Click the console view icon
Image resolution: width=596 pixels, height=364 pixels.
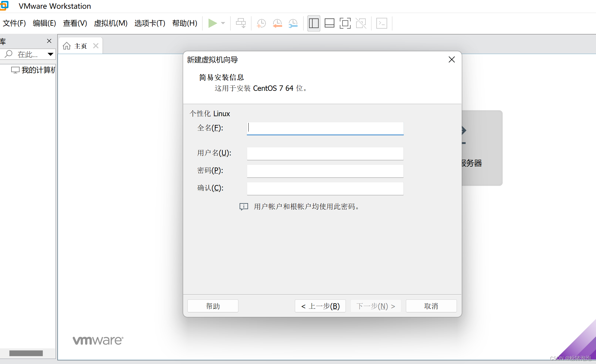382,23
